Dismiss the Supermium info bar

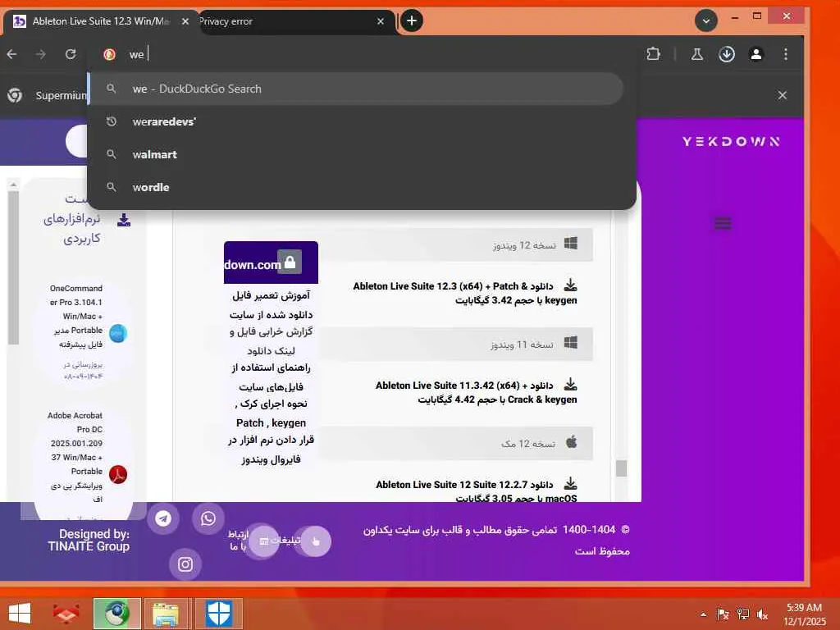click(782, 95)
